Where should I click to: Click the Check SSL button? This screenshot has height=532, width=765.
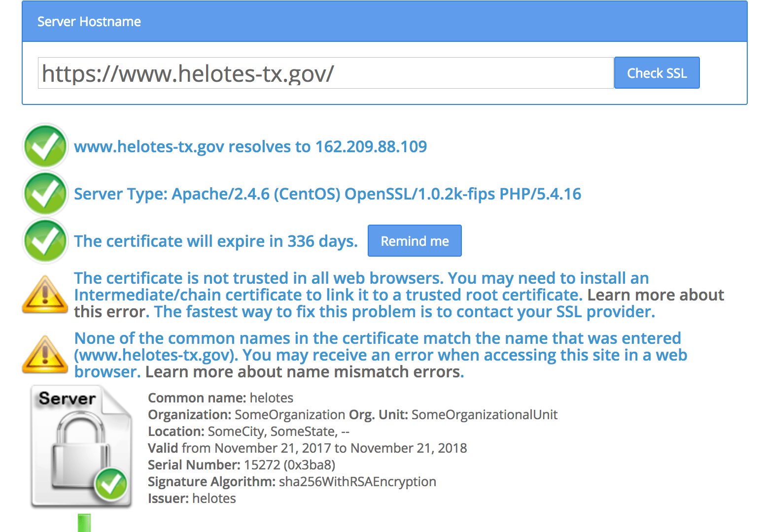(x=657, y=73)
